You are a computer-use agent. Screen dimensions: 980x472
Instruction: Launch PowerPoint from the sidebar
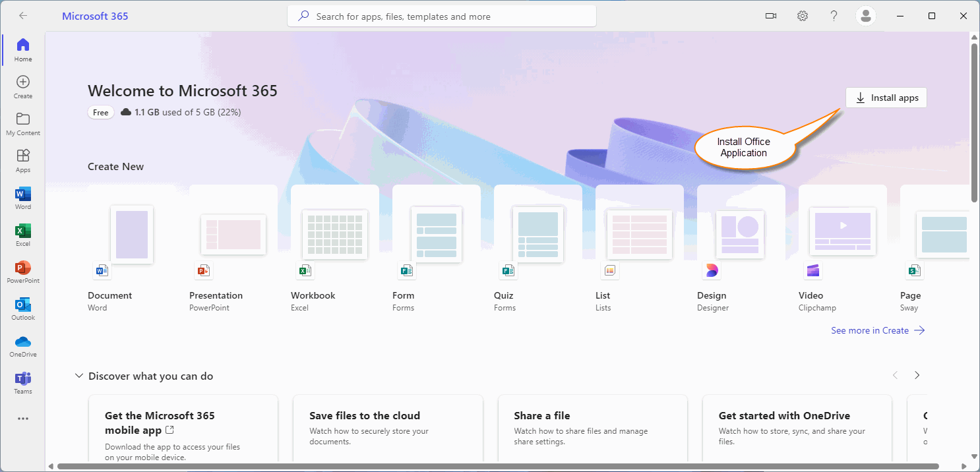pyautogui.click(x=23, y=271)
